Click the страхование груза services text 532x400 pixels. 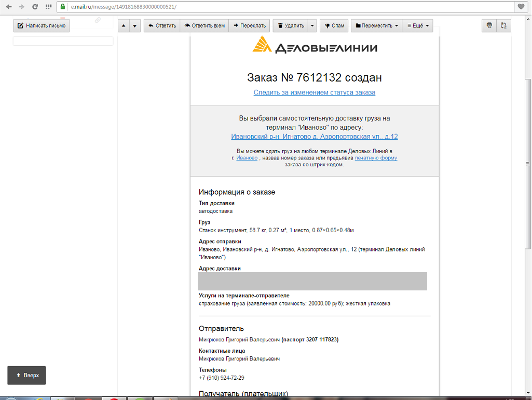click(294, 303)
